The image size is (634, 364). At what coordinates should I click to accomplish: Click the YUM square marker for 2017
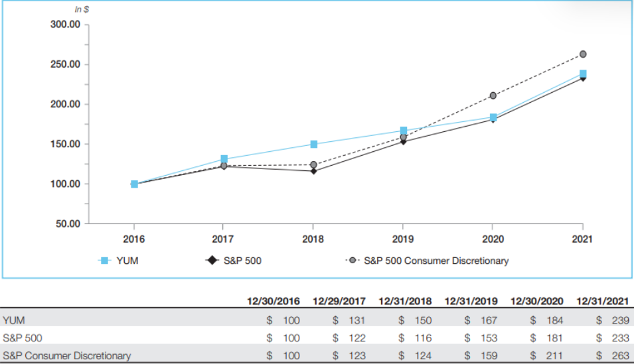pyautogui.click(x=224, y=159)
